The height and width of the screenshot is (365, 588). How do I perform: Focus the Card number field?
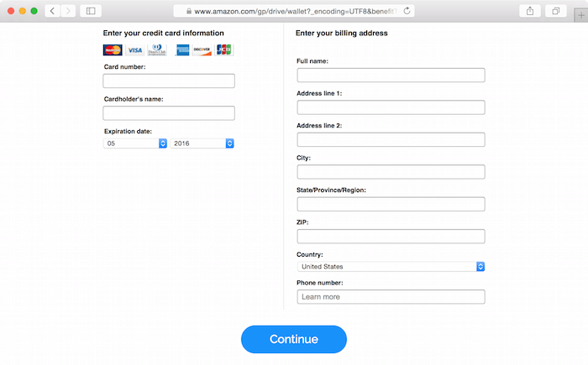tap(169, 81)
